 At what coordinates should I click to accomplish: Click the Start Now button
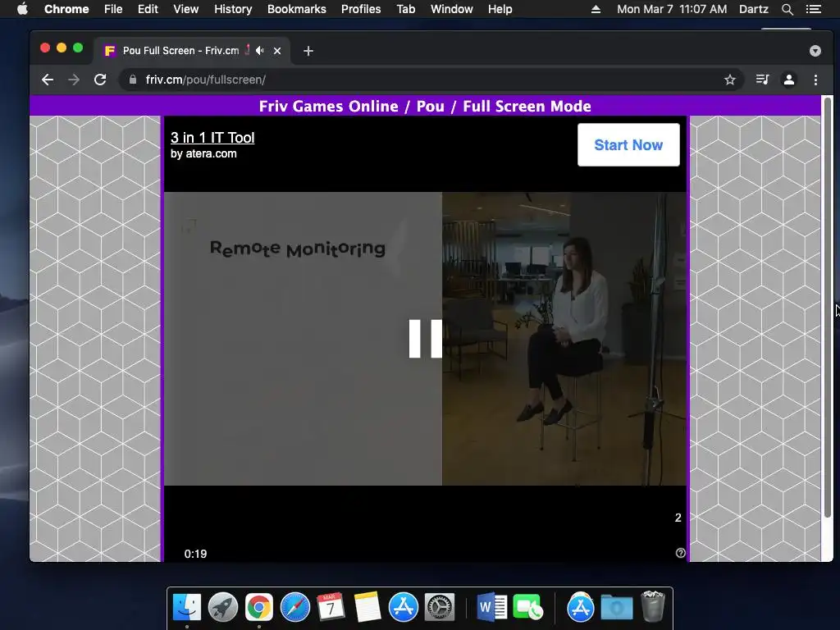[628, 144]
